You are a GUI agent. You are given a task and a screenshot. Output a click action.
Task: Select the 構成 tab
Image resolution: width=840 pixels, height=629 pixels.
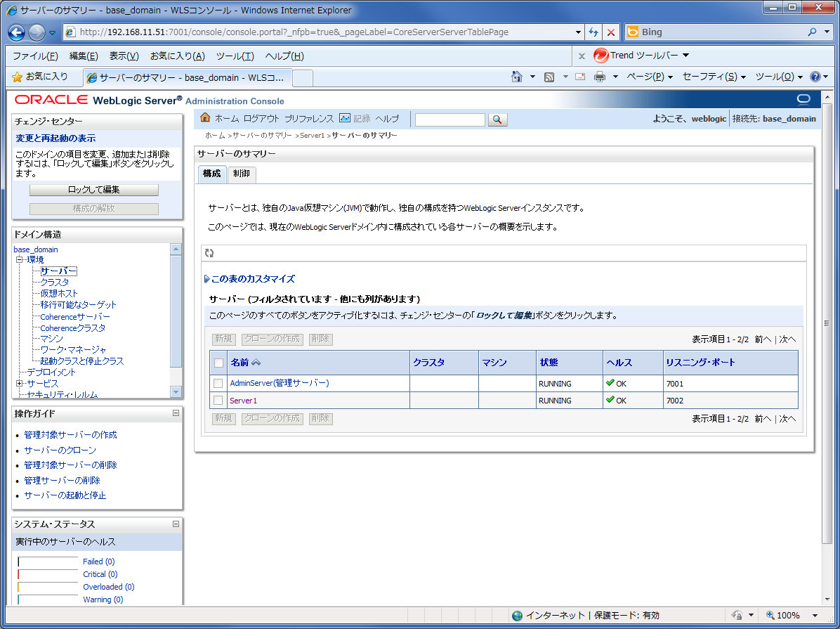[212, 174]
